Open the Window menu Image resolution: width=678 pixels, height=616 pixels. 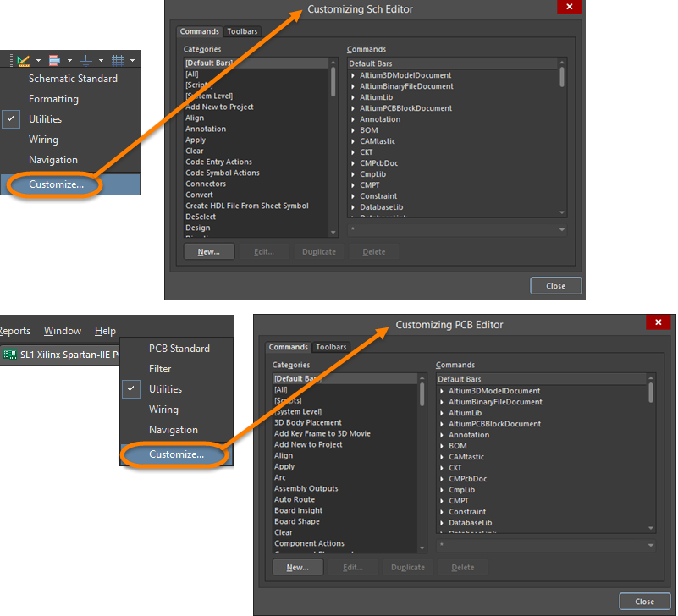click(x=63, y=331)
